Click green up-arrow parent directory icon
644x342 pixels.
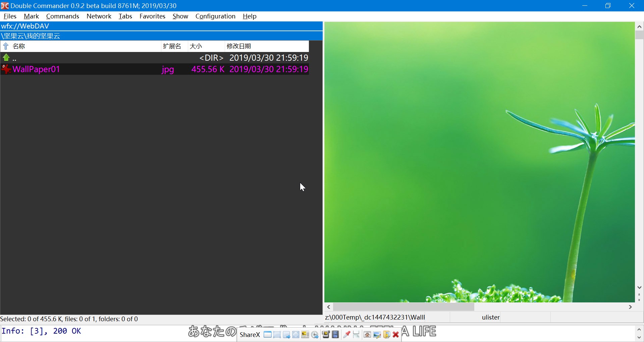click(6, 58)
